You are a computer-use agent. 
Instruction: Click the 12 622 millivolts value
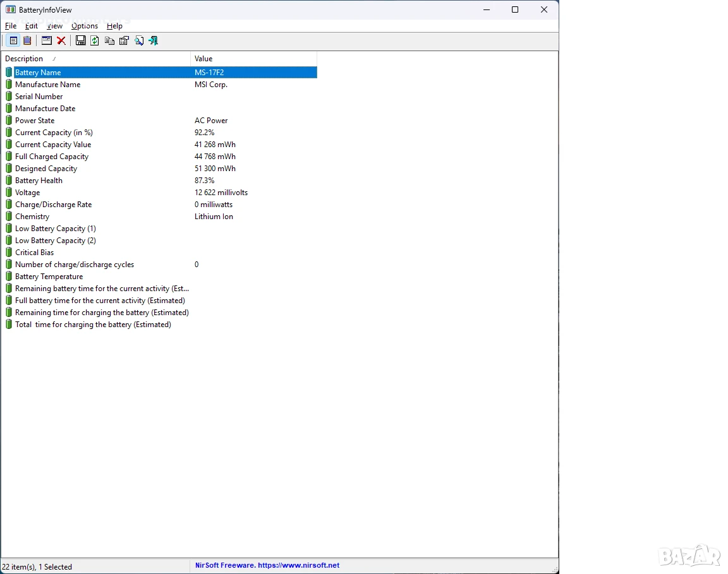(x=221, y=193)
